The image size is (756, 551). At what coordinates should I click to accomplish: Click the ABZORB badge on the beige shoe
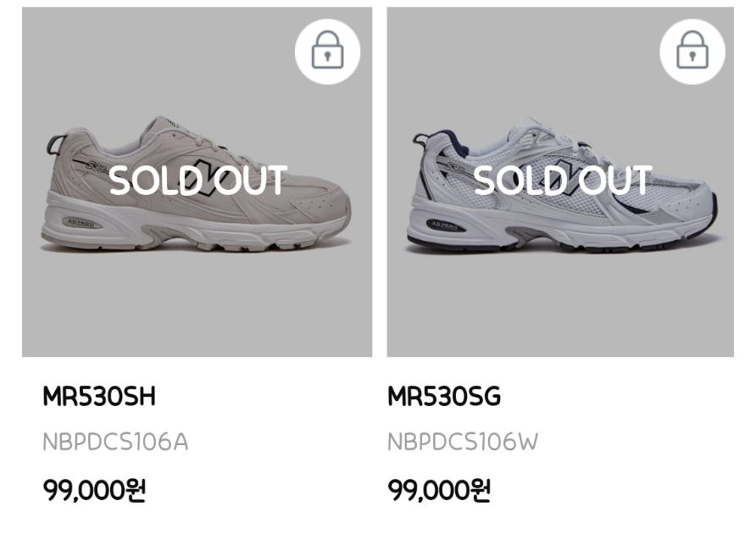pos(84,224)
